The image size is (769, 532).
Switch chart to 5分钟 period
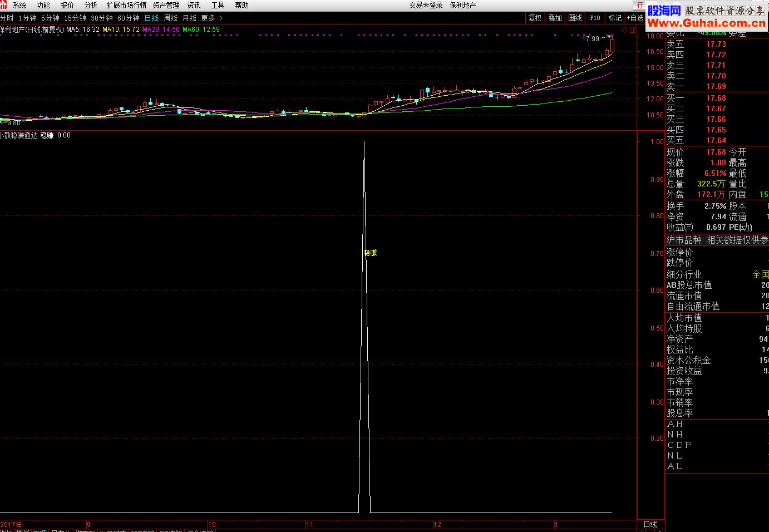point(50,18)
